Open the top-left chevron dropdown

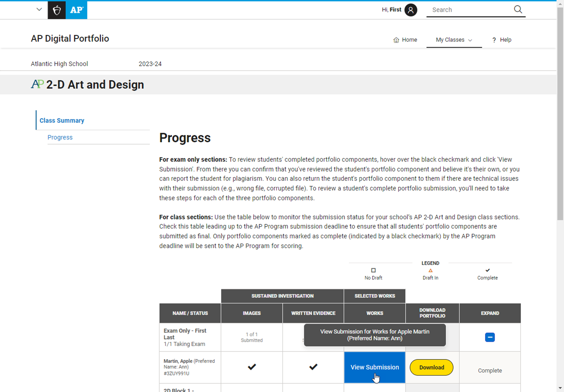[39, 10]
